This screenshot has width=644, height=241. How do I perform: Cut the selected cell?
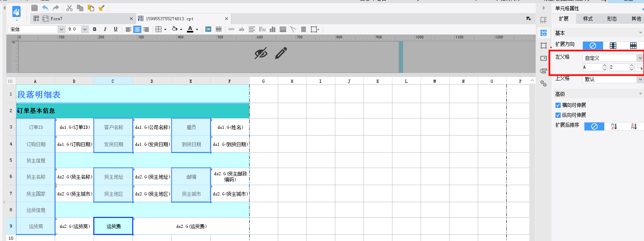click(x=69, y=8)
